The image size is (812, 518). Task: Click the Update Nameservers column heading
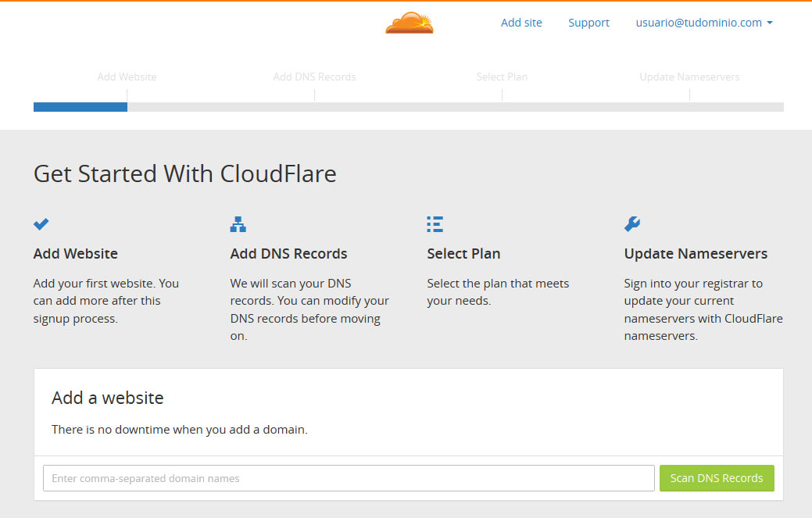point(696,254)
